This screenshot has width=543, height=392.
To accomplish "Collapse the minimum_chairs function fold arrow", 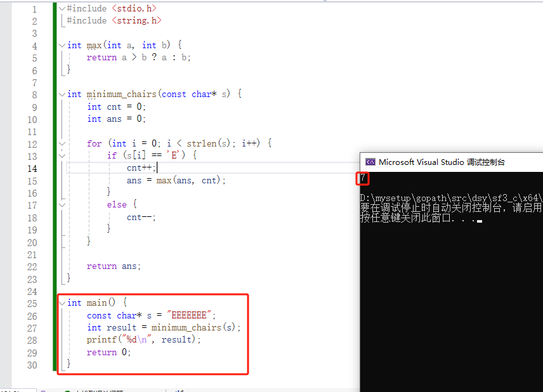I will point(62,94).
